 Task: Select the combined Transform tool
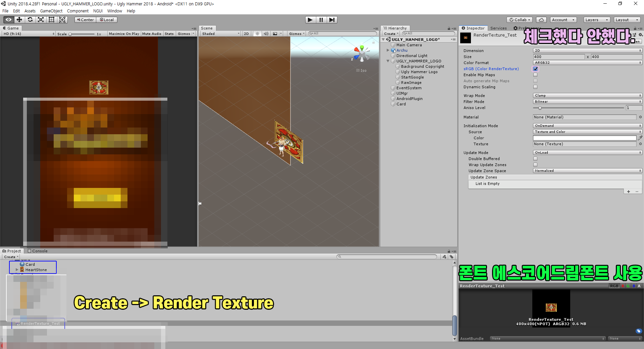pyautogui.click(x=62, y=20)
